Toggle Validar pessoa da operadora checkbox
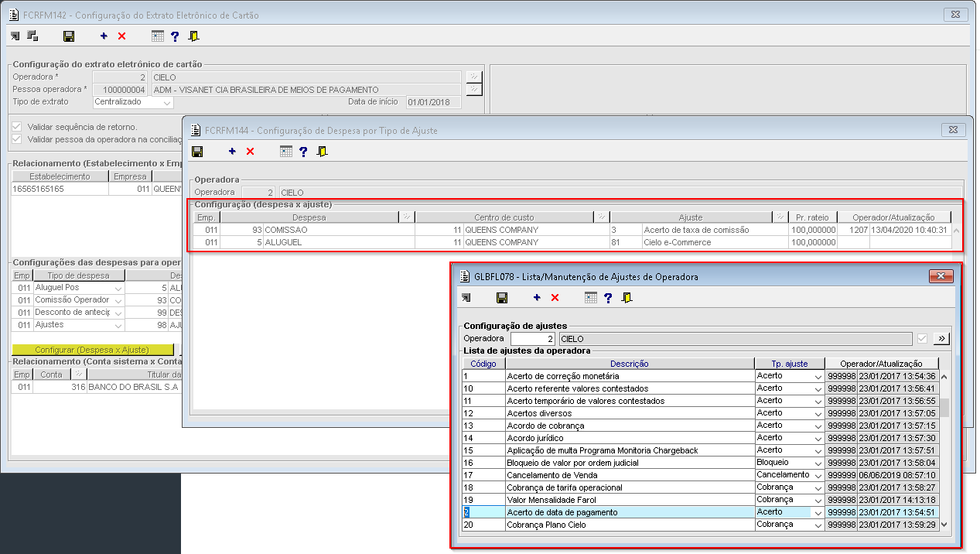The image size is (980, 554). 17,138
